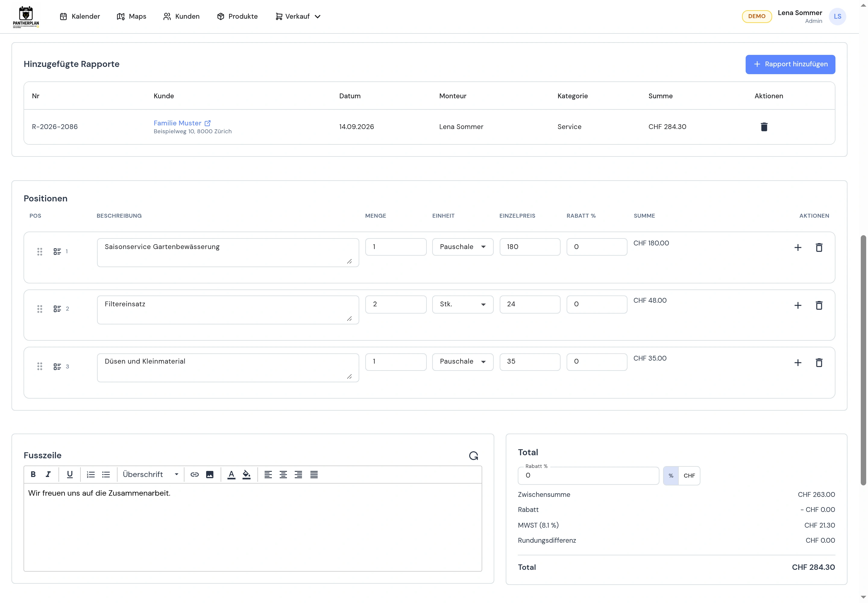Click the Menge field of Filtereinsatz
The width and height of the screenshot is (868, 603).
coord(395,304)
